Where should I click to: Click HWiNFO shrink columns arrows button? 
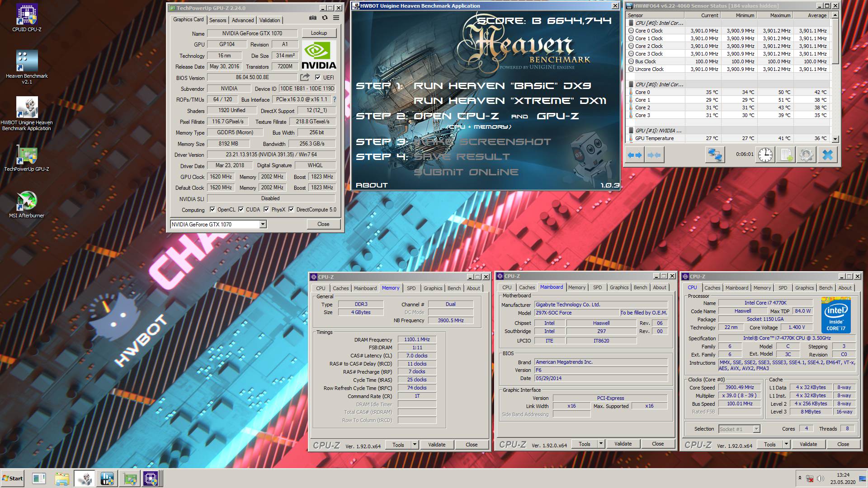click(x=654, y=155)
